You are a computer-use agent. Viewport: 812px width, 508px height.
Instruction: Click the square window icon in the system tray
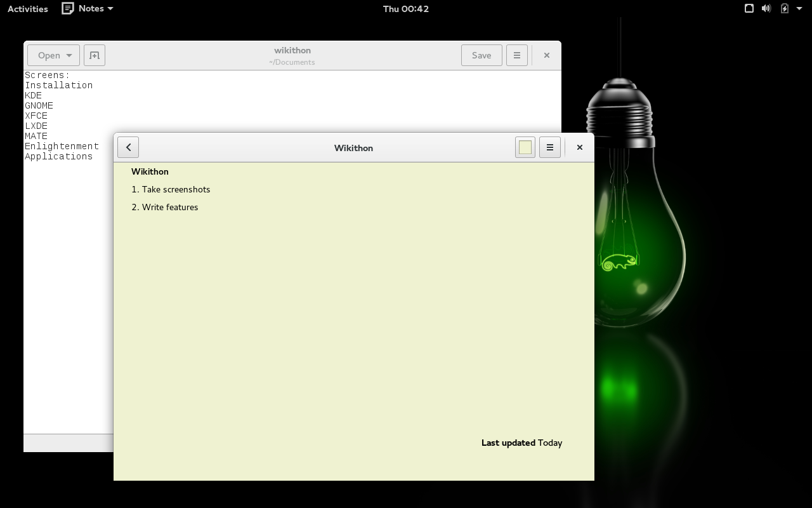coord(749,8)
